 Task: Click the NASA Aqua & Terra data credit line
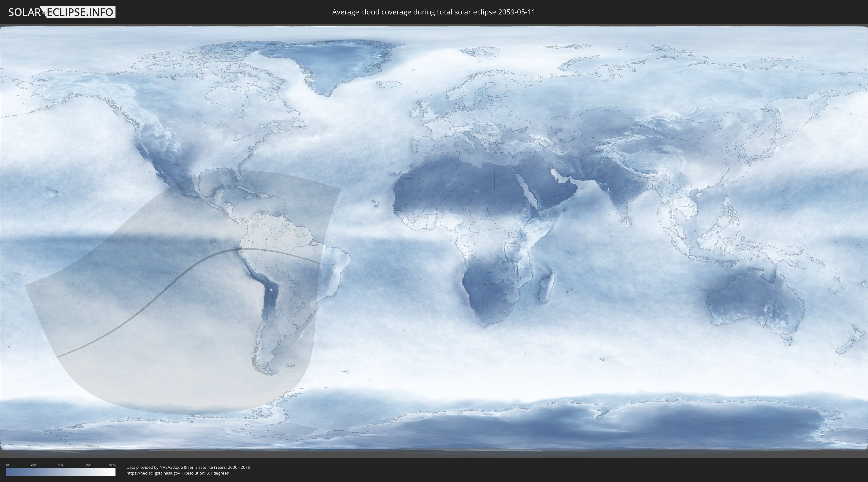click(189, 467)
